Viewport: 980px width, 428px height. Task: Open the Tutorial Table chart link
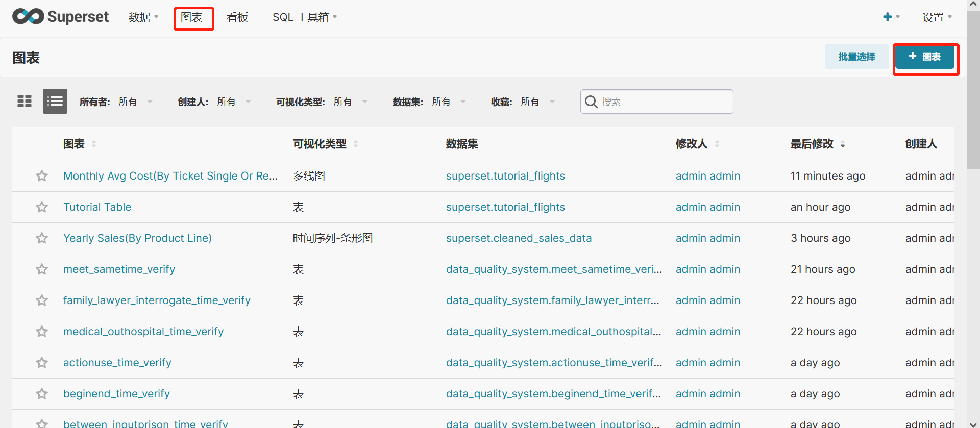(x=97, y=207)
